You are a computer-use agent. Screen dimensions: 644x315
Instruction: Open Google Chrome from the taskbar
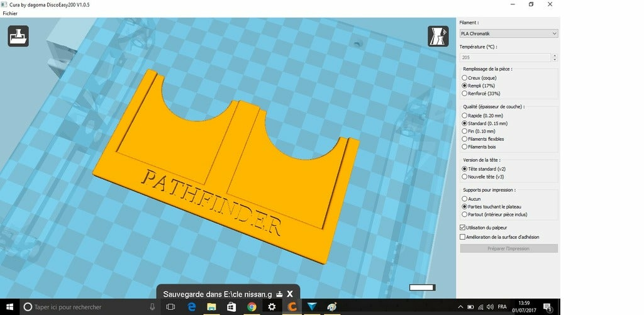click(252, 307)
